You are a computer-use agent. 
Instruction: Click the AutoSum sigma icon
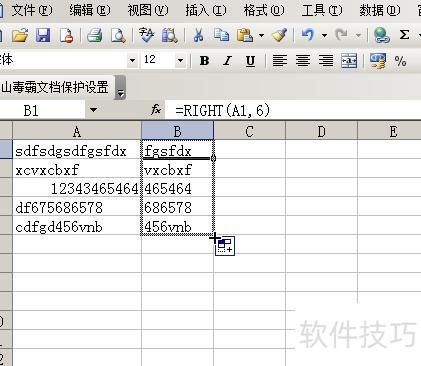click(404, 35)
